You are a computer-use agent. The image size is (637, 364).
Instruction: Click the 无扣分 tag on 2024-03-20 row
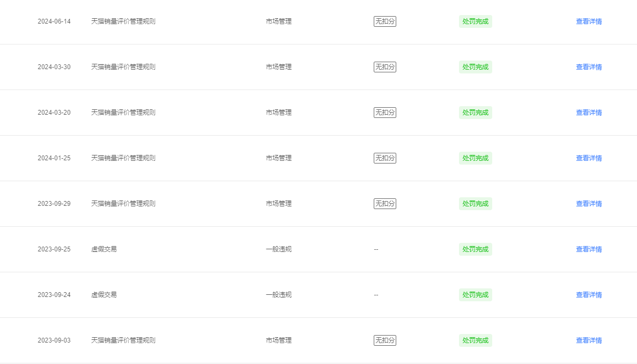point(384,113)
